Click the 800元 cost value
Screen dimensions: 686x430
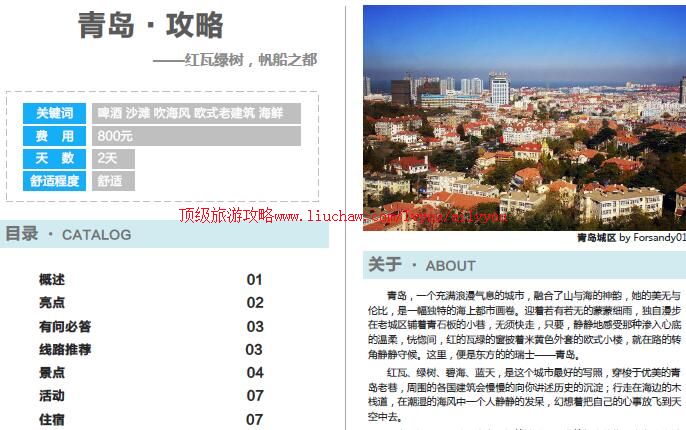(116, 136)
